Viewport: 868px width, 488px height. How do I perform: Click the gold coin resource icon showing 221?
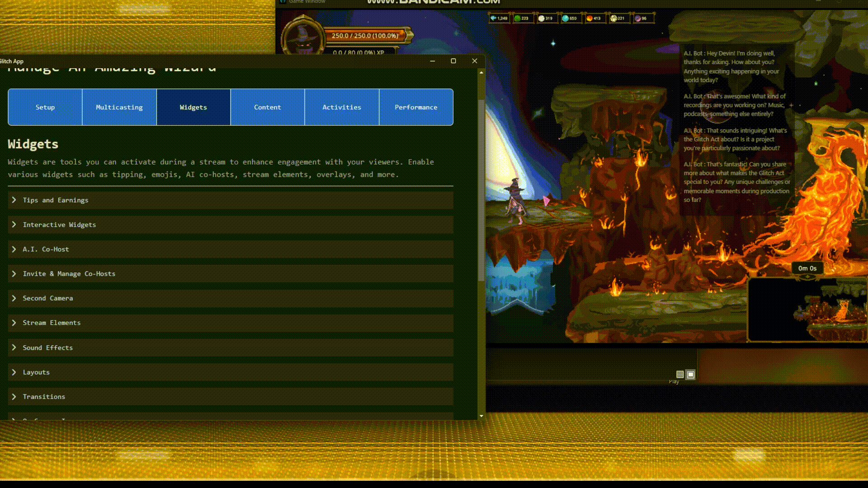tap(613, 18)
